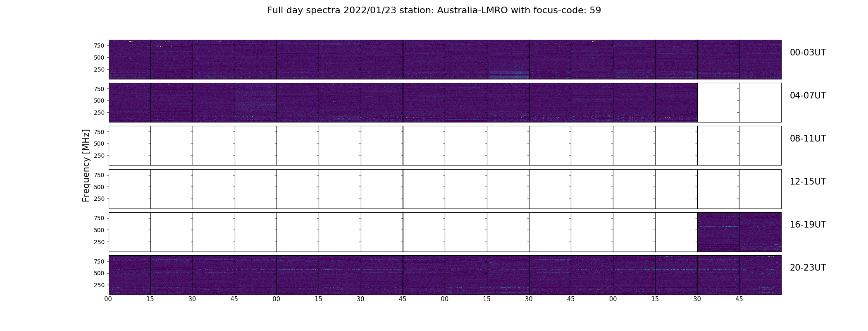The height and width of the screenshot is (331, 868).
Task: Click the first empty white panel in 08-11UT
Action: [x=130, y=146]
